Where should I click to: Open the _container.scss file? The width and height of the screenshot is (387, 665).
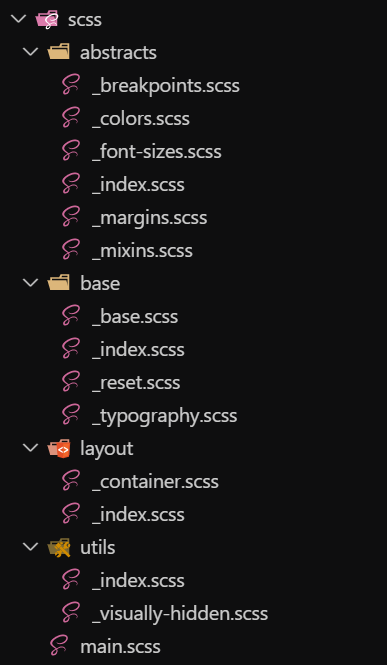tap(155, 481)
